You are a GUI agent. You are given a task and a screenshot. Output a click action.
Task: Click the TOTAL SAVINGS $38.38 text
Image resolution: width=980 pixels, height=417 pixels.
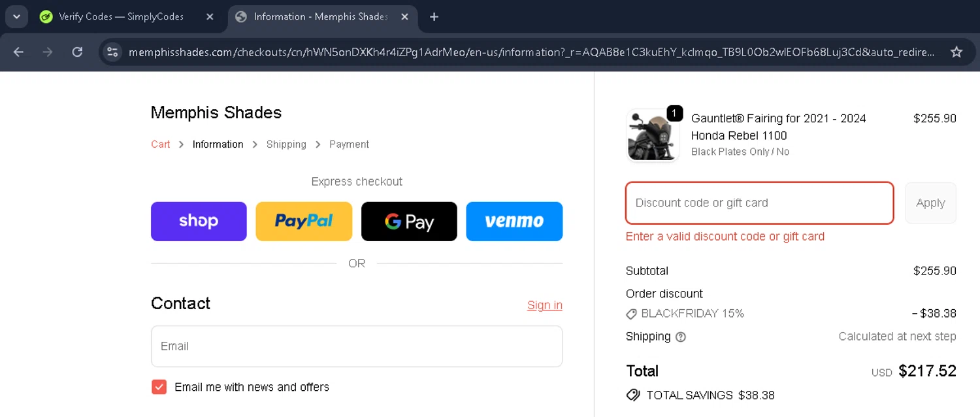click(710, 395)
